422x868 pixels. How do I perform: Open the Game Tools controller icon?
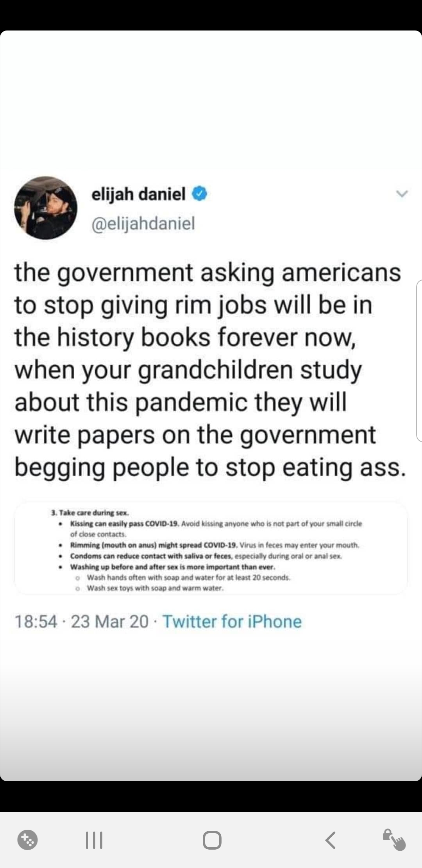(x=28, y=840)
